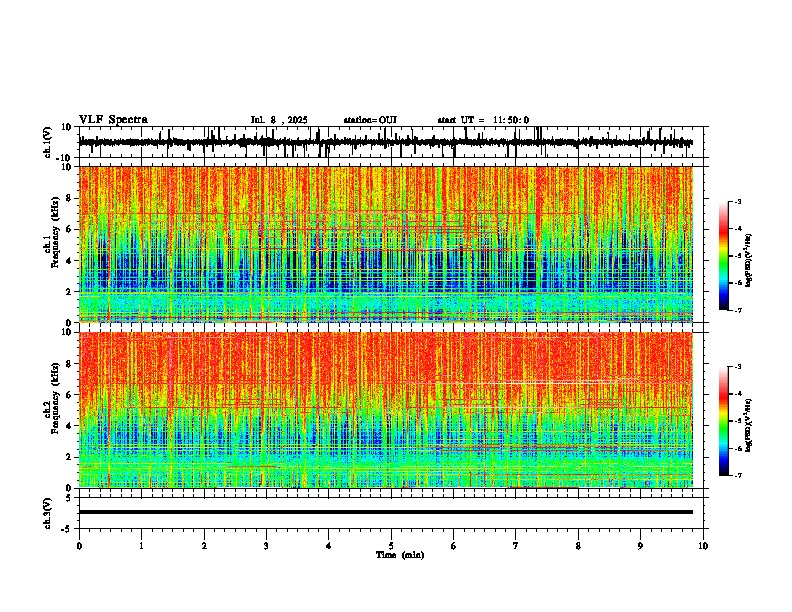Click time axis tick label "10" at right end
Viewport: 792px width, 612px height.
coord(703,546)
